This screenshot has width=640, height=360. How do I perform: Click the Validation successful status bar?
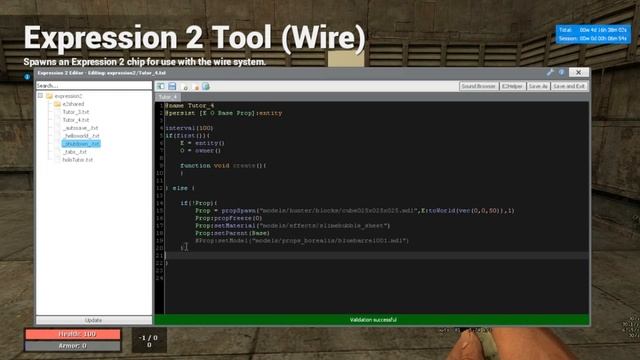372,320
